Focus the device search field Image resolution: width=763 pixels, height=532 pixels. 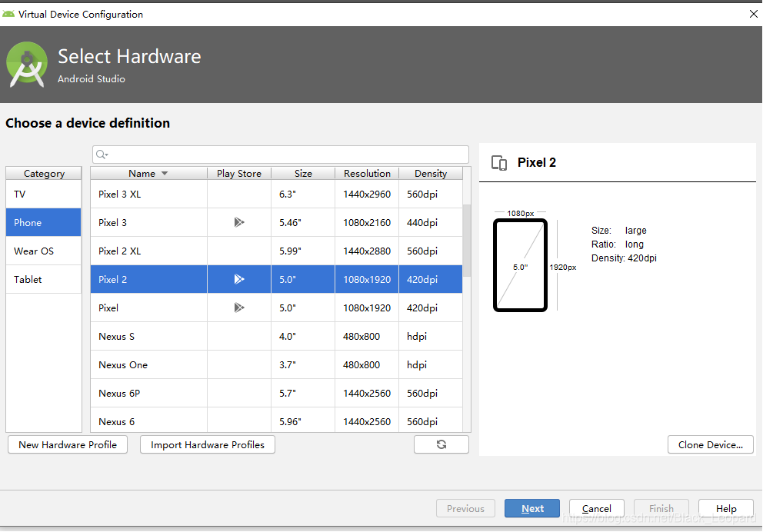coord(281,155)
